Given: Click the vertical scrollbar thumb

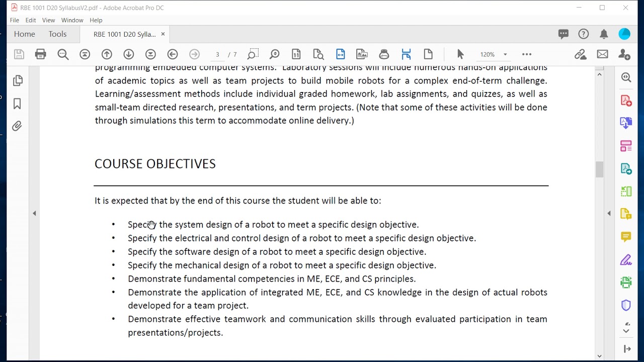Looking at the screenshot, I should pyautogui.click(x=599, y=169).
